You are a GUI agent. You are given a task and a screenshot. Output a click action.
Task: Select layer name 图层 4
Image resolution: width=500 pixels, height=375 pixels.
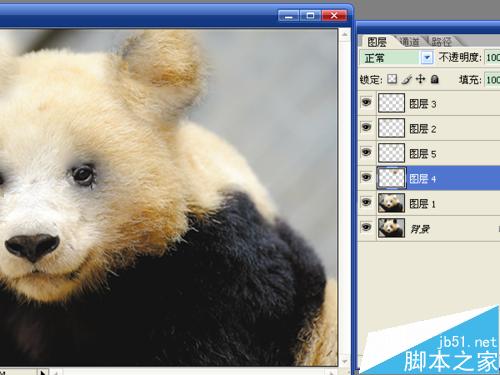pos(423,179)
